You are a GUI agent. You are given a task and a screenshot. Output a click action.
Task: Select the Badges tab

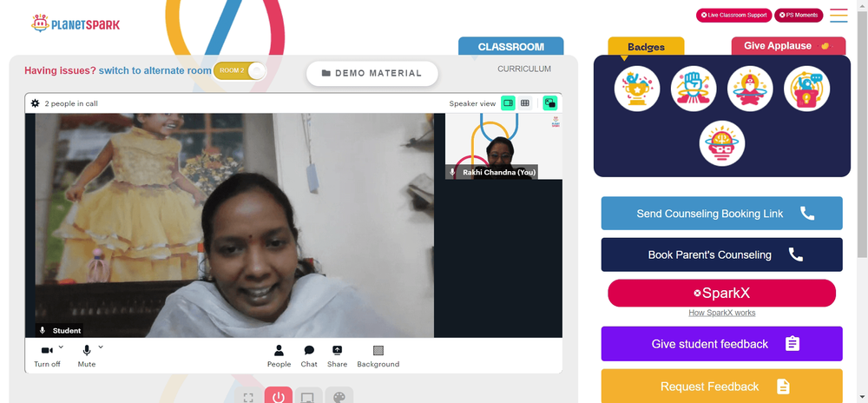click(646, 47)
